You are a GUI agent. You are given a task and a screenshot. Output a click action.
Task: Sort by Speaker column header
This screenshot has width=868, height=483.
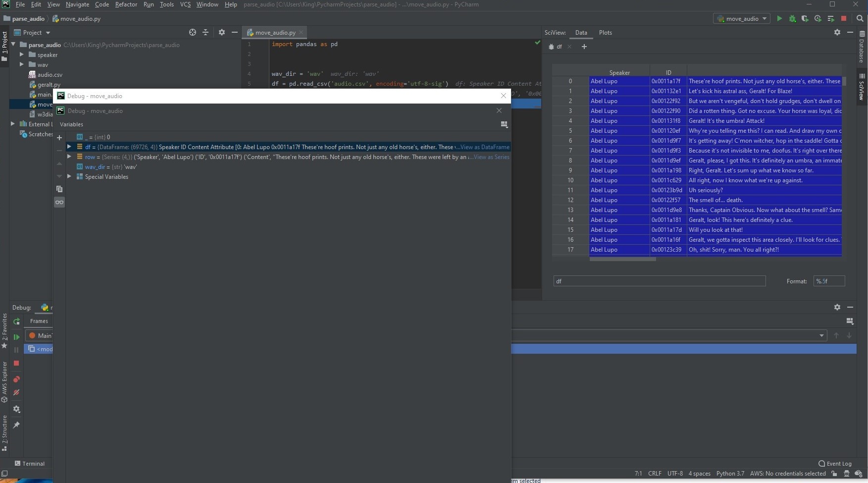[619, 72]
